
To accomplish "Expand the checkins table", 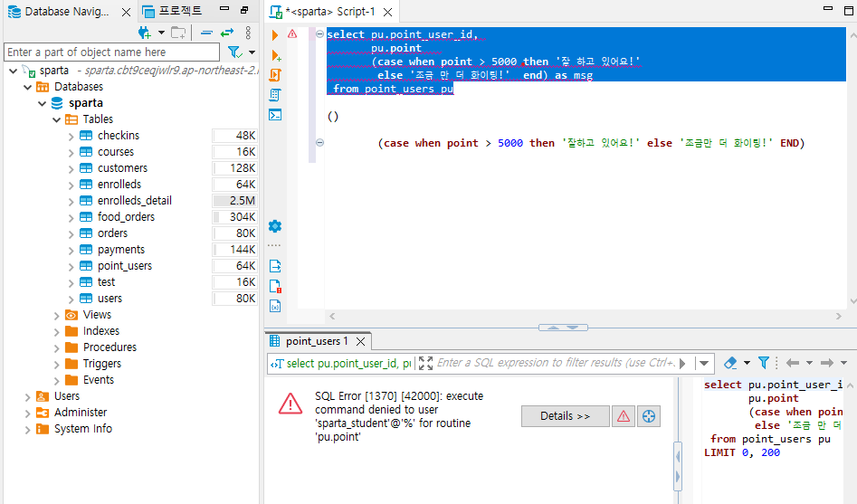I will pos(71,136).
